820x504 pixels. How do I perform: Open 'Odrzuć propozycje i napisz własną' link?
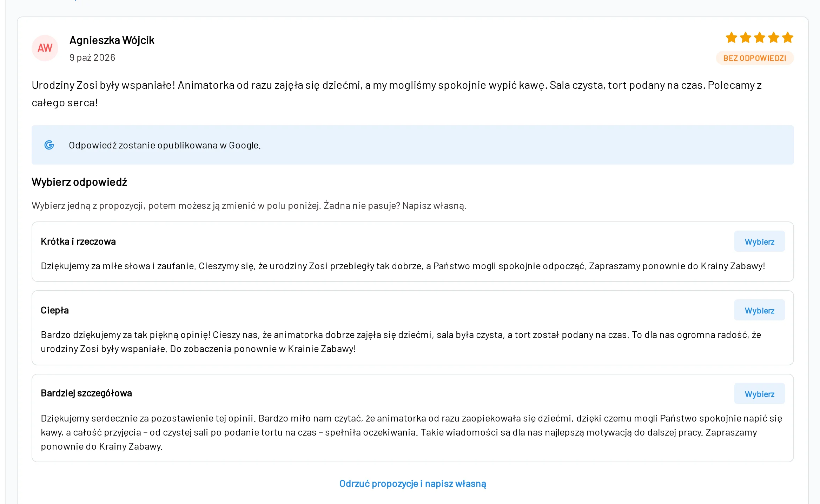click(x=412, y=484)
